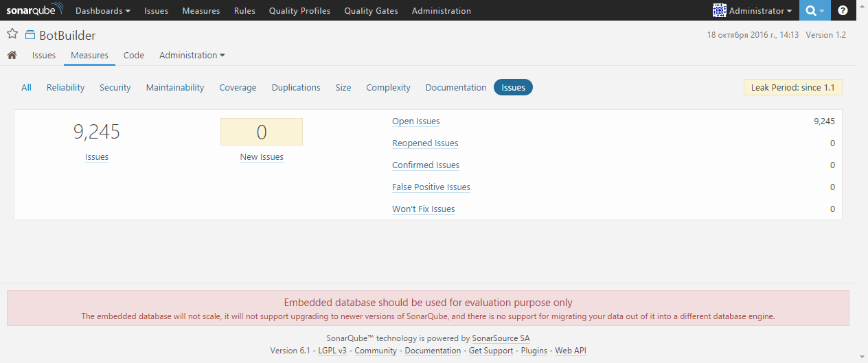Click the SonarQube logo
The width and height of the screenshot is (868, 363).
(35, 10)
